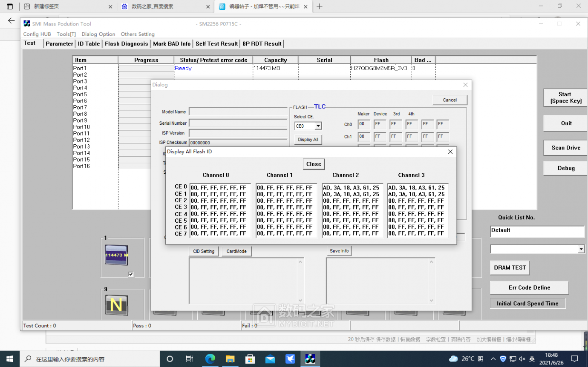The image size is (588, 367).
Task: Close the 数码之家_百度搜索 browser tab
Action: 208,7
